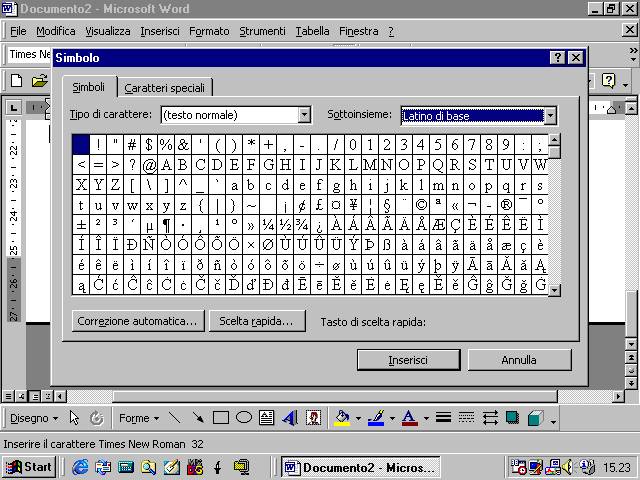640x480 pixels.
Task: Click the Windows Start button
Action: coord(29,467)
